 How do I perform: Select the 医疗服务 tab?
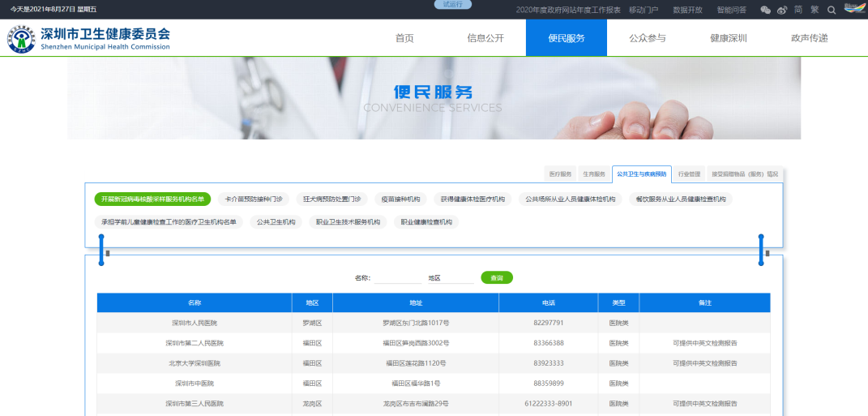click(x=560, y=174)
